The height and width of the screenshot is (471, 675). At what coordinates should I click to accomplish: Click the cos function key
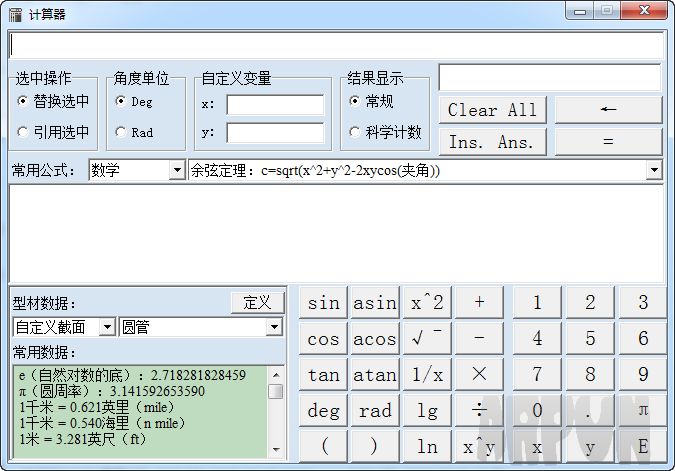point(323,338)
